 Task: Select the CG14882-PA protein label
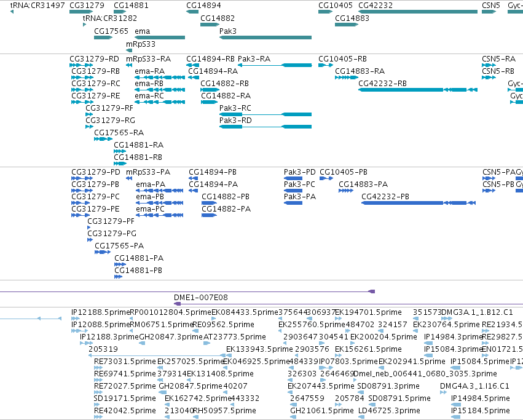226,209
